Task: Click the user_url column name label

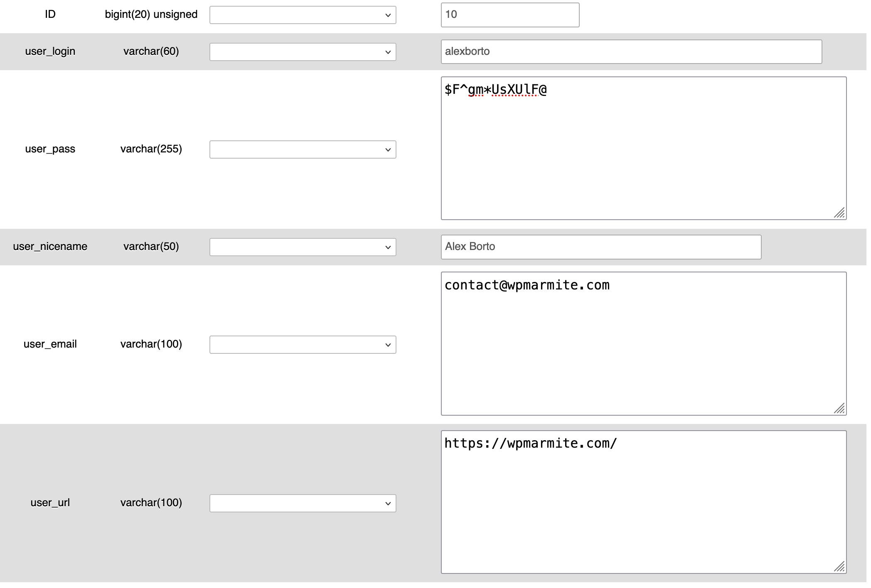Action: [50, 503]
